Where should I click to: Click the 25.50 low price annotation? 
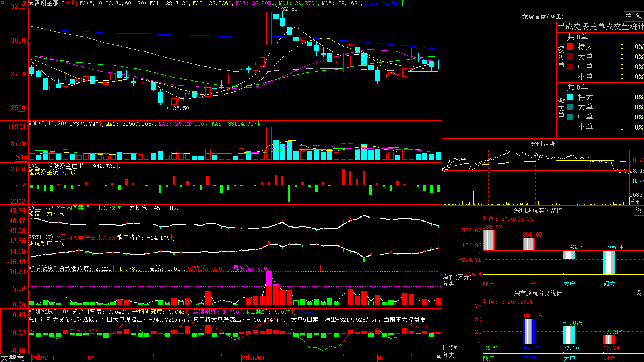tap(181, 108)
